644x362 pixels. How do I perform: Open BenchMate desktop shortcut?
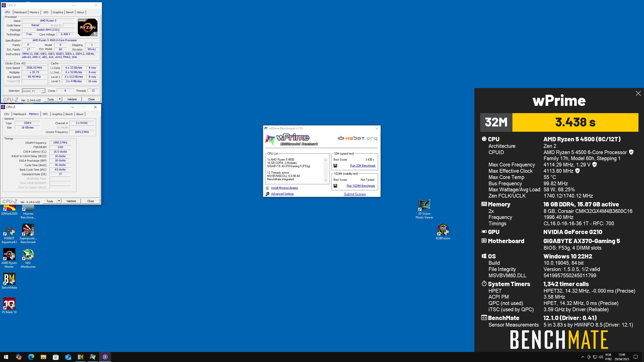[x=9, y=281]
